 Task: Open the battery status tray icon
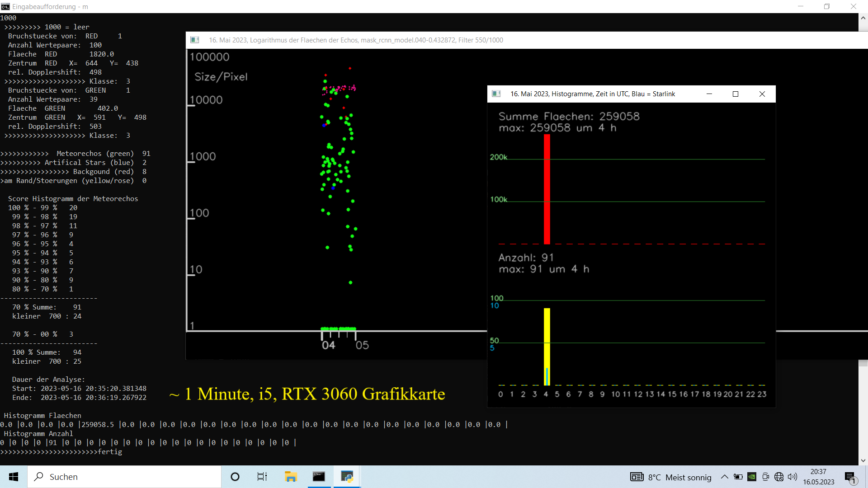738,477
